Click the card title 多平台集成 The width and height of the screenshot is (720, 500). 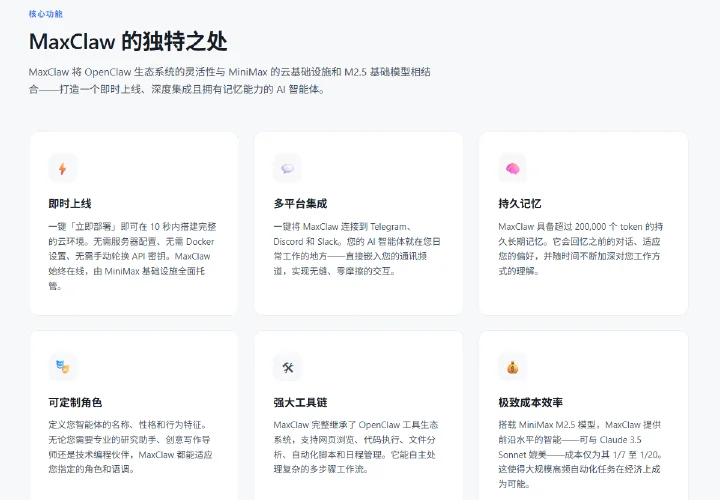click(300, 203)
